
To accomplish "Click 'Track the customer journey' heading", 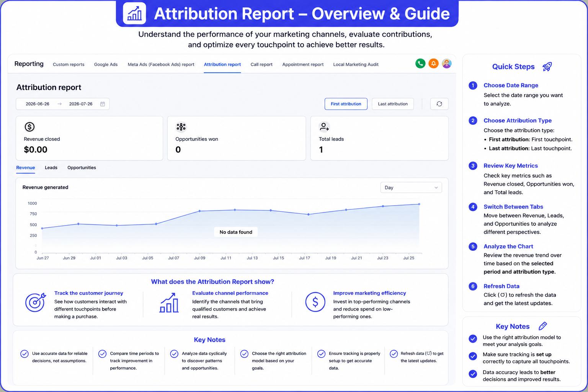I will pyautogui.click(x=89, y=293).
